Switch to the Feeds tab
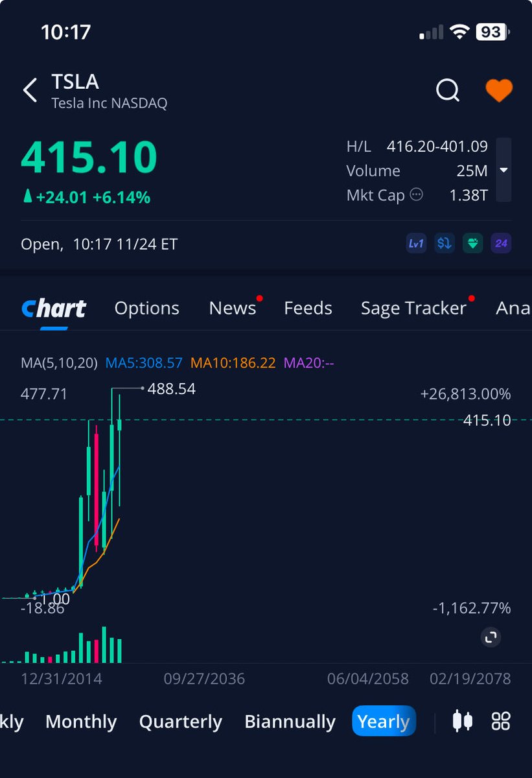532x778 pixels. click(x=308, y=308)
